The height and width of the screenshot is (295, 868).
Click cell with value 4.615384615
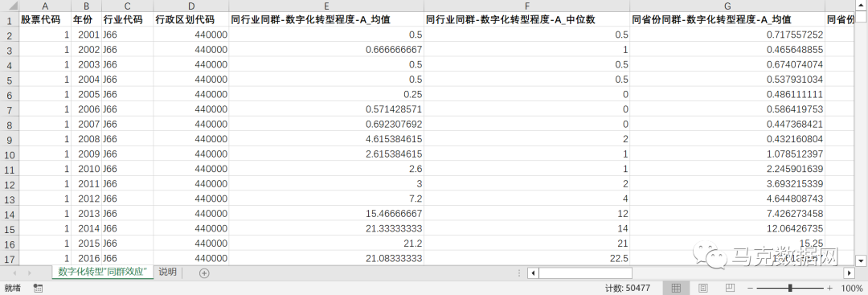[x=326, y=139]
